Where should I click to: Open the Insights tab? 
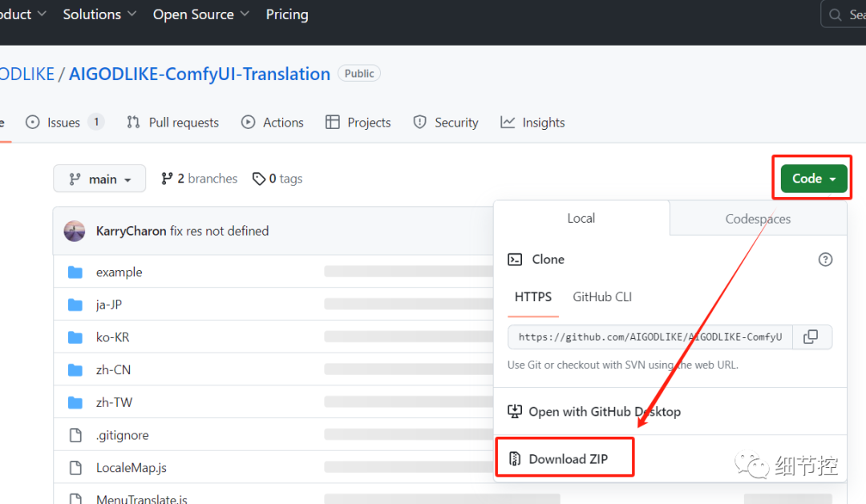(x=532, y=123)
